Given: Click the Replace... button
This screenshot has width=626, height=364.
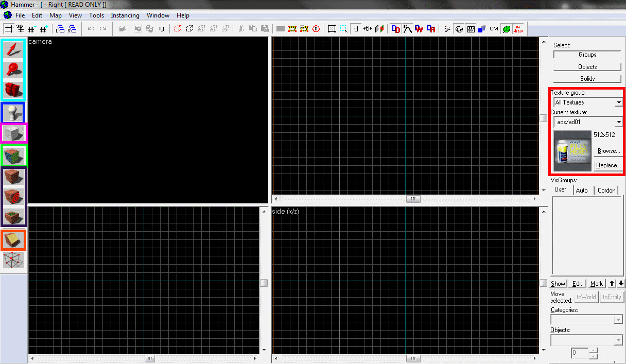Looking at the screenshot, I should coord(608,165).
